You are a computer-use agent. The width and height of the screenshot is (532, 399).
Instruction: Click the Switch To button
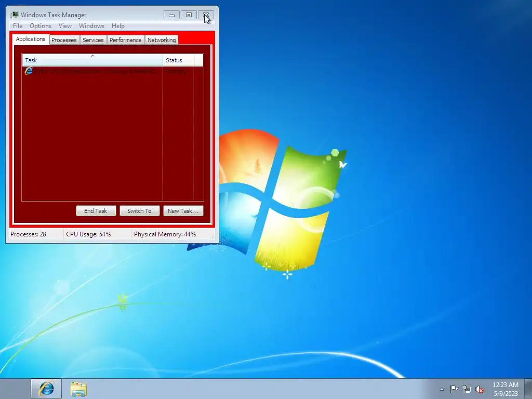click(x=139, y=211)
